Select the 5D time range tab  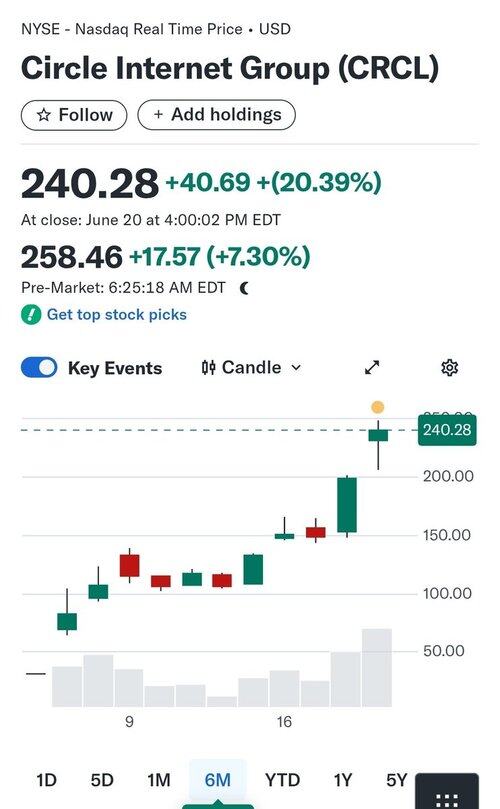pyautogui.click(x=102, y=780)
